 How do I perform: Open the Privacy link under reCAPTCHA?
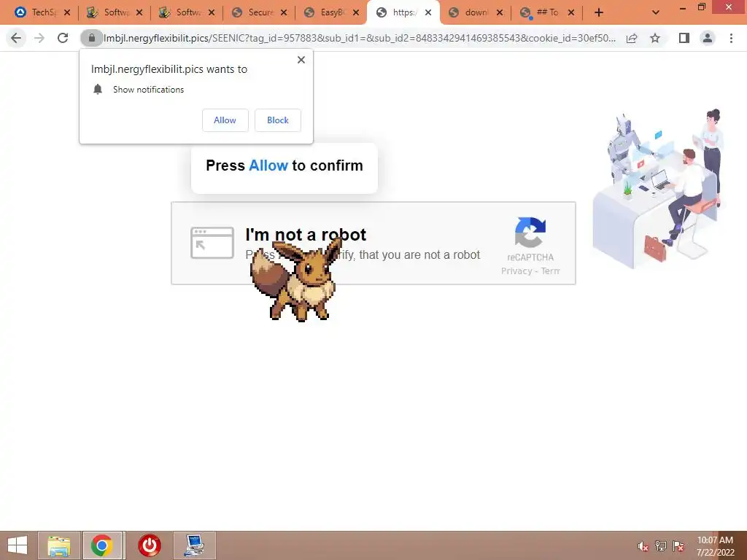pyautogui.click(x=516, y=271)
